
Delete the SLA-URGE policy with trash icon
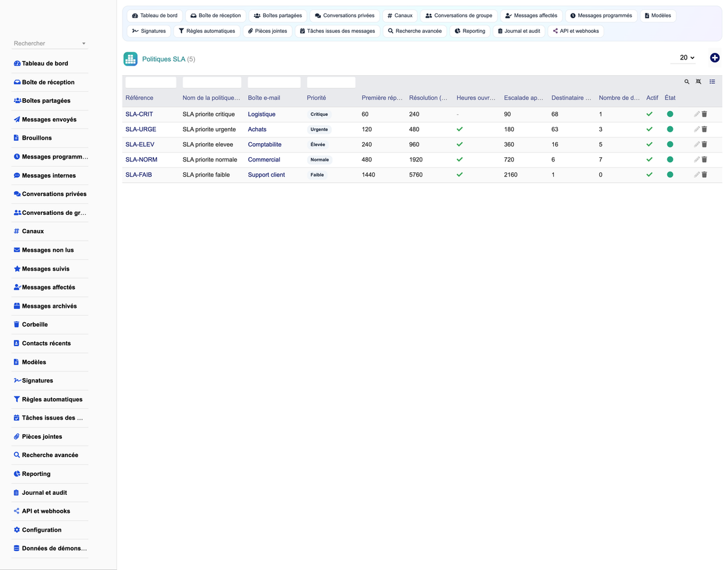coord(704,129)
